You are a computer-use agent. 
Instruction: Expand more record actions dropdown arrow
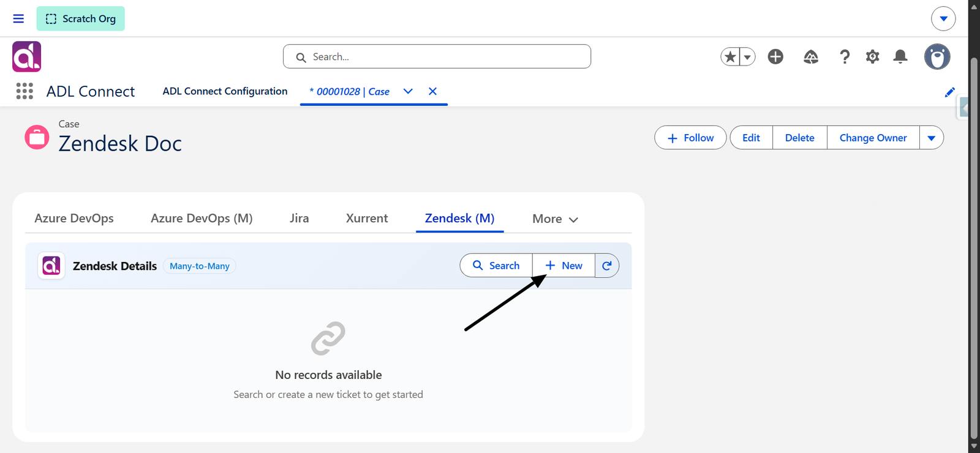[932, 138]
